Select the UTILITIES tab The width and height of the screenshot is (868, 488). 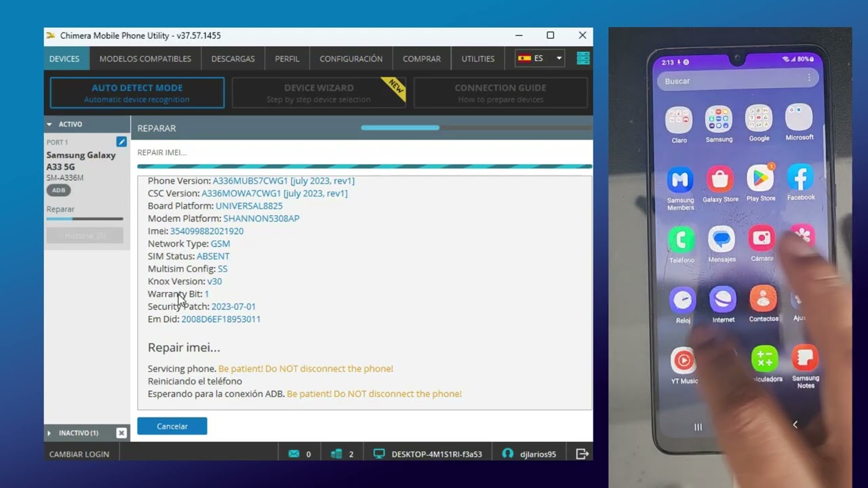click(x=478, y=59)
